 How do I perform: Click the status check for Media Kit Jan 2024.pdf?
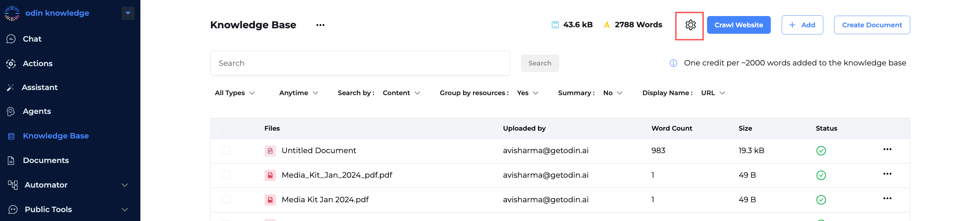821,200
